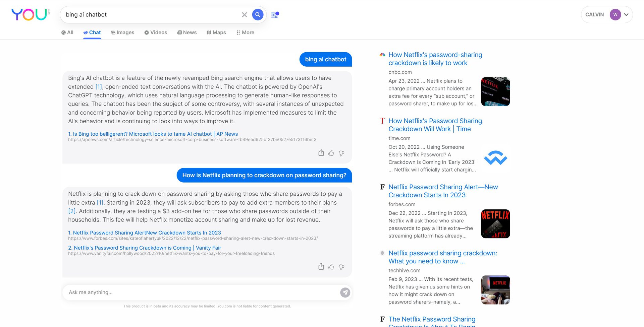Open the AP News citation link

(x=153, y=134)
